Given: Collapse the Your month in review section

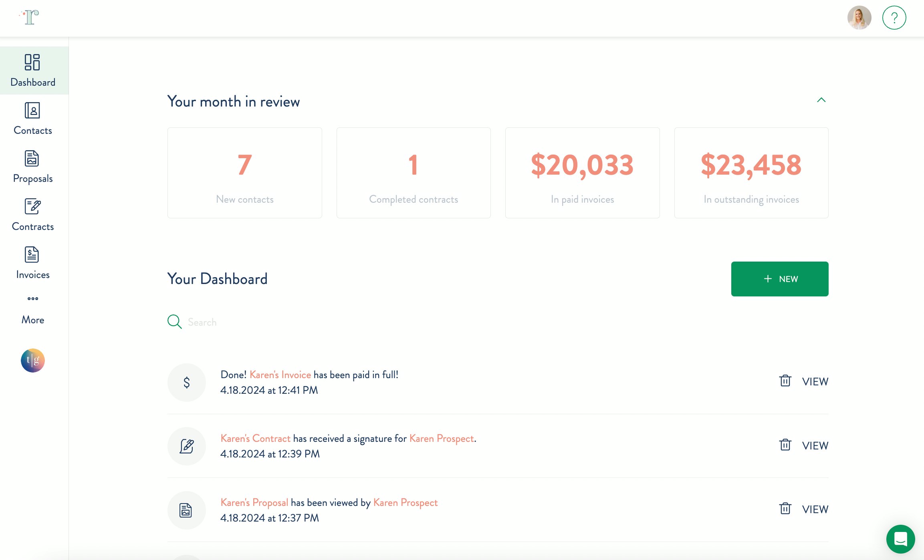Looking at the screenshot, I should 821,100.
